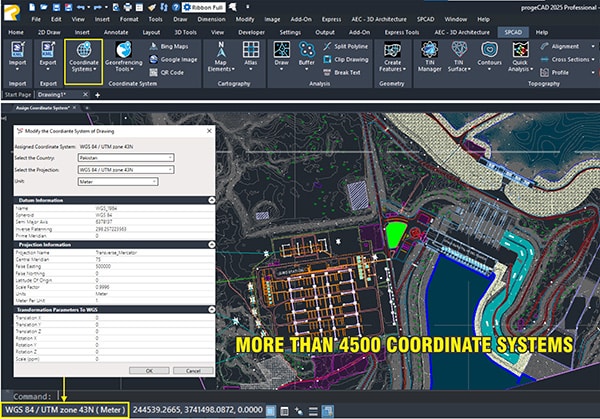Viewport: 600px width, 419px height.
Task: Open a file with the folder icon
Action: point(44,7)
